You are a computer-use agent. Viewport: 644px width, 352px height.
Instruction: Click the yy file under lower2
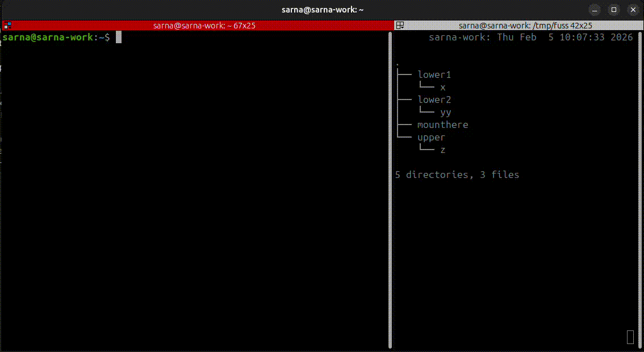click(445, 112)
